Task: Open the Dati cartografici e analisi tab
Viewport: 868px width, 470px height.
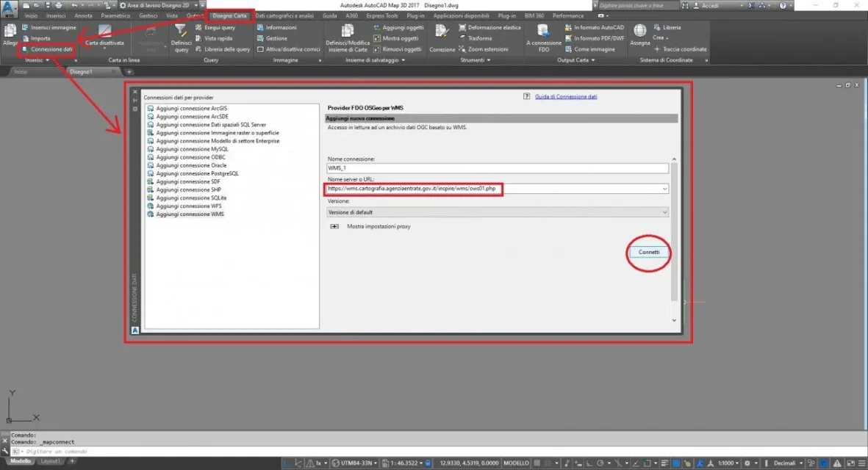Action: (x=284, y=16)
